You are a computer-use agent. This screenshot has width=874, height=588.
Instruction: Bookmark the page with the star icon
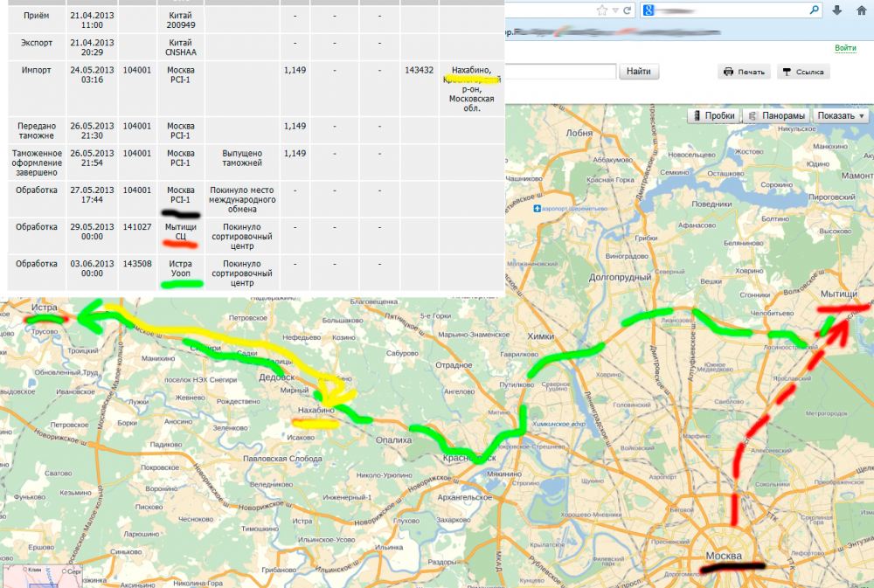(601, 10)
